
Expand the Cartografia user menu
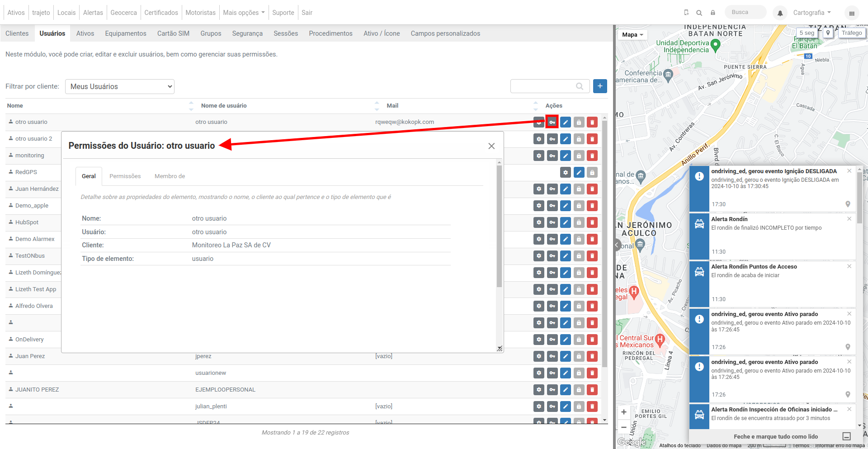(812, 13)
